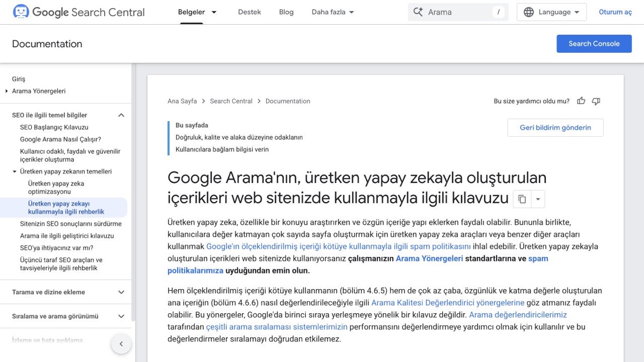This screenshot has height=362, width=644.
Task: Click the thumbs down not helpful icon
Action: [596, 101]
